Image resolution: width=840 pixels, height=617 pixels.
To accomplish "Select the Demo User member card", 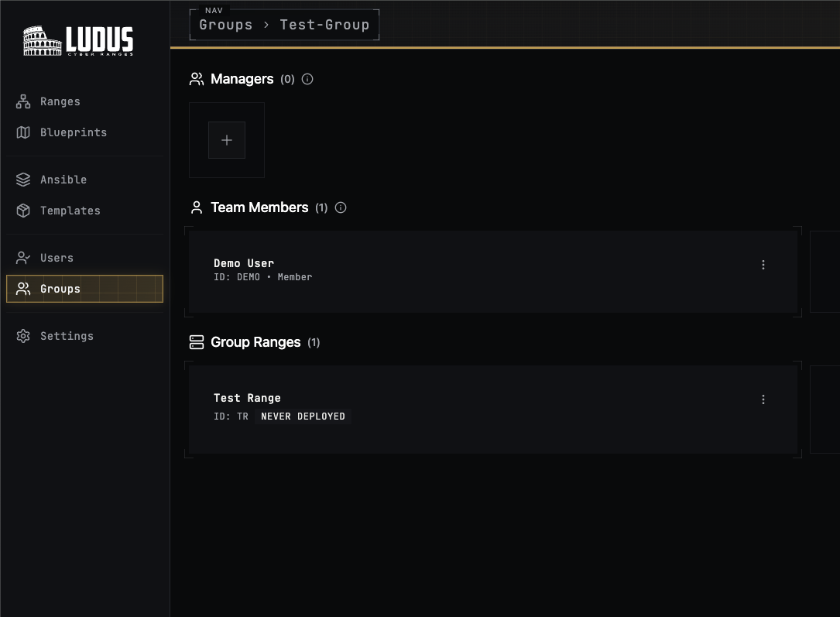I will (x=465, y=271).
